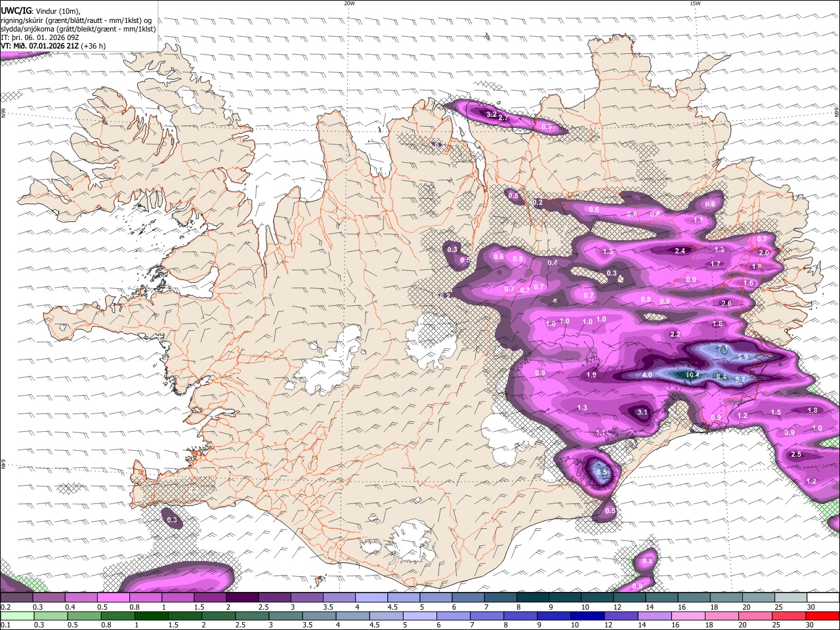Click the pale grey upper swatch starting at 25
840x630 pixels.
pyautogui.click(x=791, y=598)
